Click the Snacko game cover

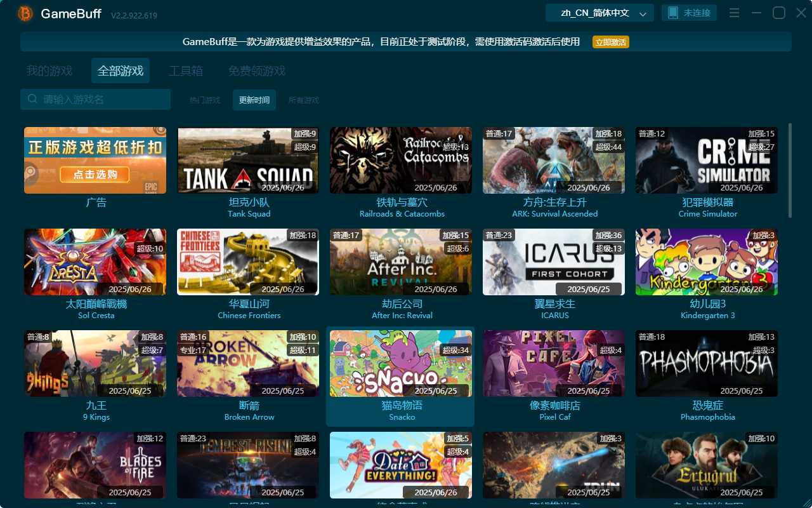401,363
